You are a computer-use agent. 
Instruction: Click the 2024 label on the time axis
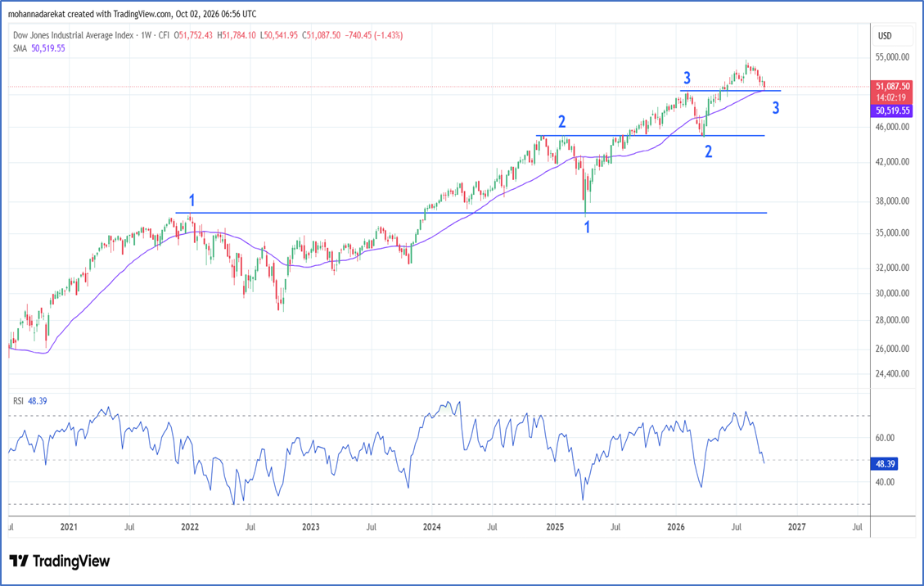[x=432, y=526]
